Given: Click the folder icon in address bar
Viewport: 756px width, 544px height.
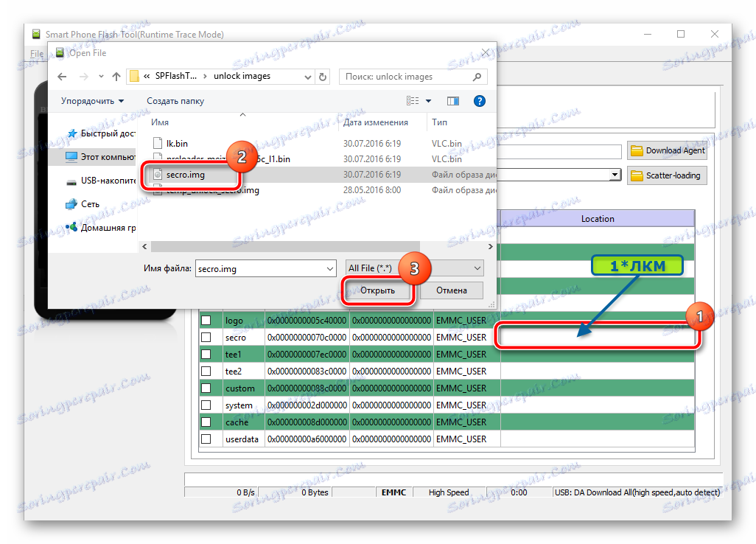Looking at the screenshot, I should pos(135,76).
